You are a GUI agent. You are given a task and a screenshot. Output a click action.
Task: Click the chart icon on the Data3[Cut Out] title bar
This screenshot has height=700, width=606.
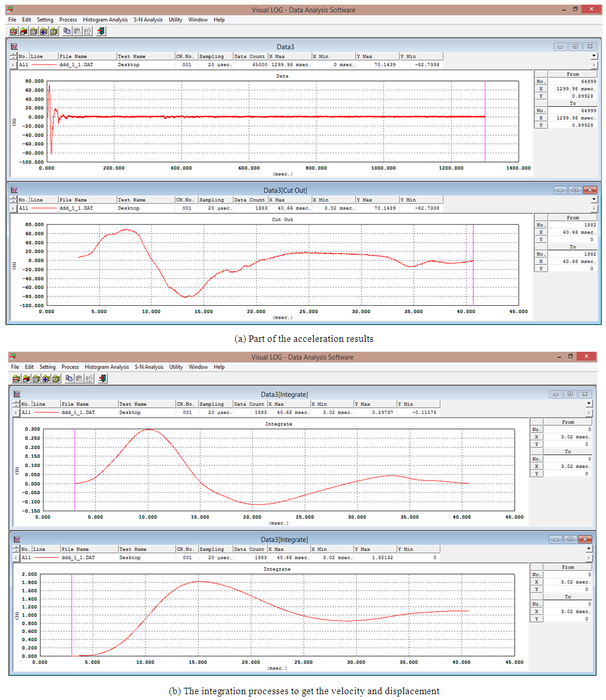[15, 190]
